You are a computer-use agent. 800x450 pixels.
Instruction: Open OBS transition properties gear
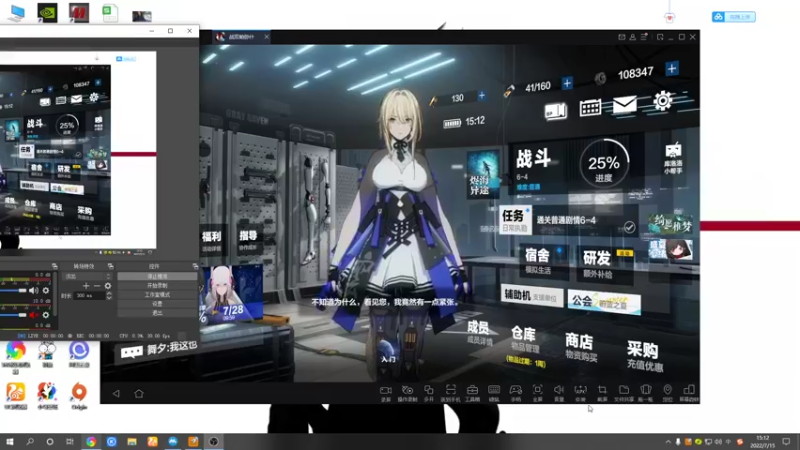[x=108, y=286]
